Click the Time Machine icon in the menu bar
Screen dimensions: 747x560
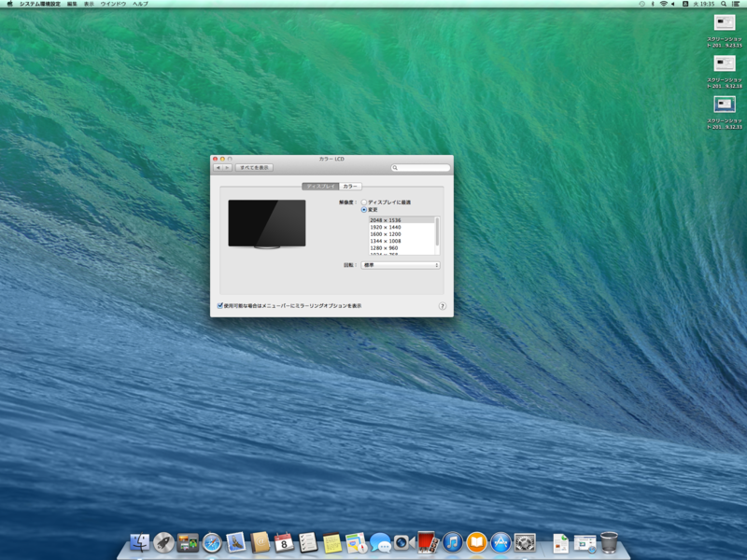coord(642,4)
